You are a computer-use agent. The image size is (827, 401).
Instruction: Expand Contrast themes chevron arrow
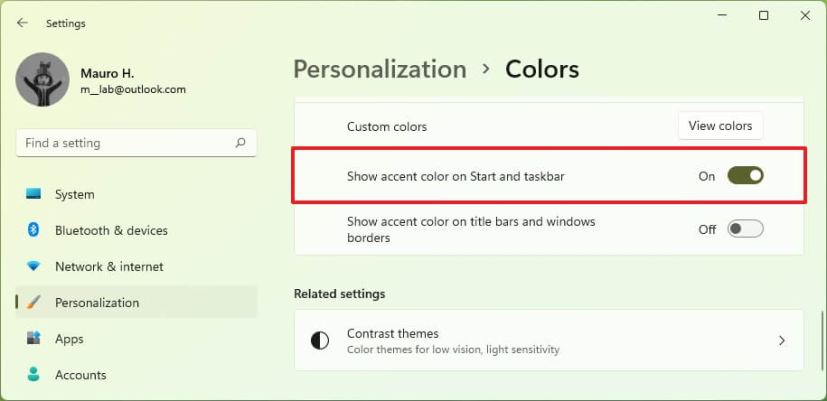(x=782, y=341)
